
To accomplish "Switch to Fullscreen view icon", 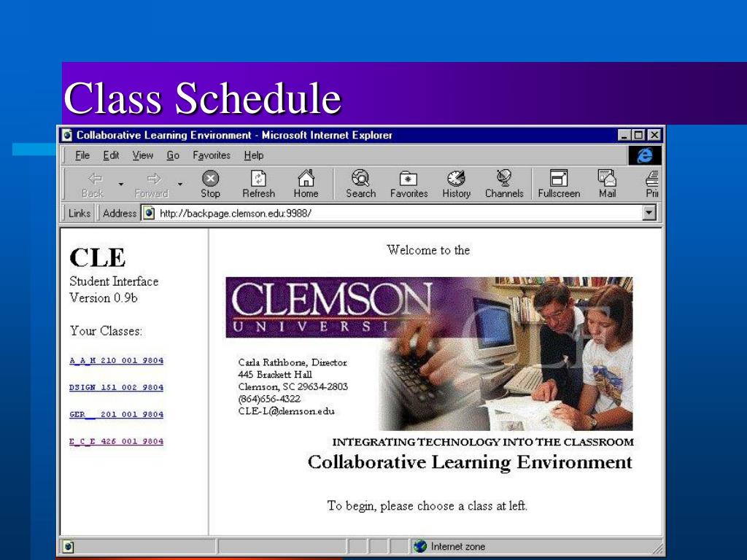I will tap(558, 178).
